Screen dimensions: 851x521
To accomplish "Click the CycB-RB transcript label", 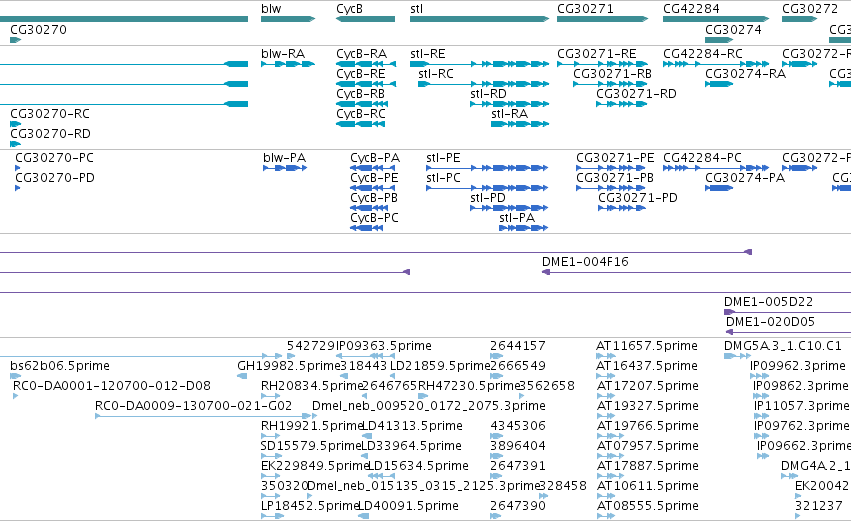I will (x=360, y=94).
